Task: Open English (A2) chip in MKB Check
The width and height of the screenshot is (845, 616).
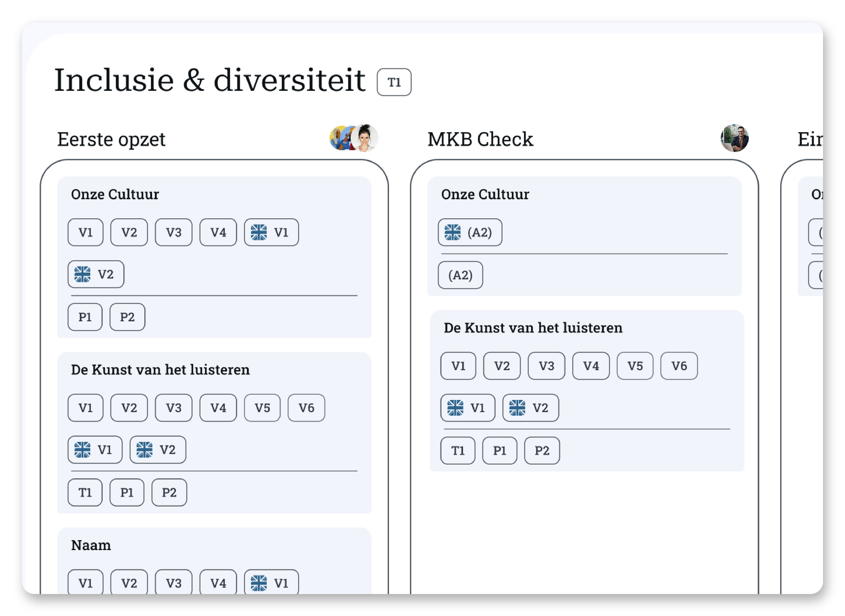Action: coord(469,232)
